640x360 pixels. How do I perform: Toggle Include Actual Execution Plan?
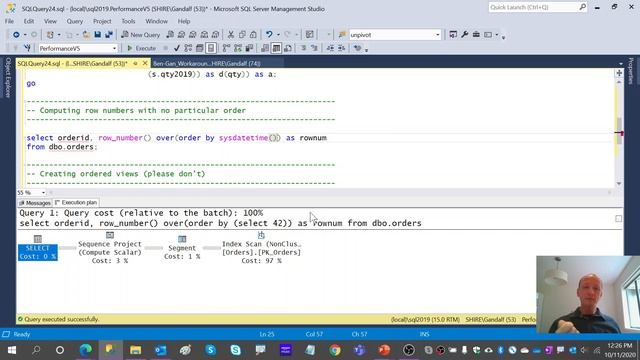226,48
